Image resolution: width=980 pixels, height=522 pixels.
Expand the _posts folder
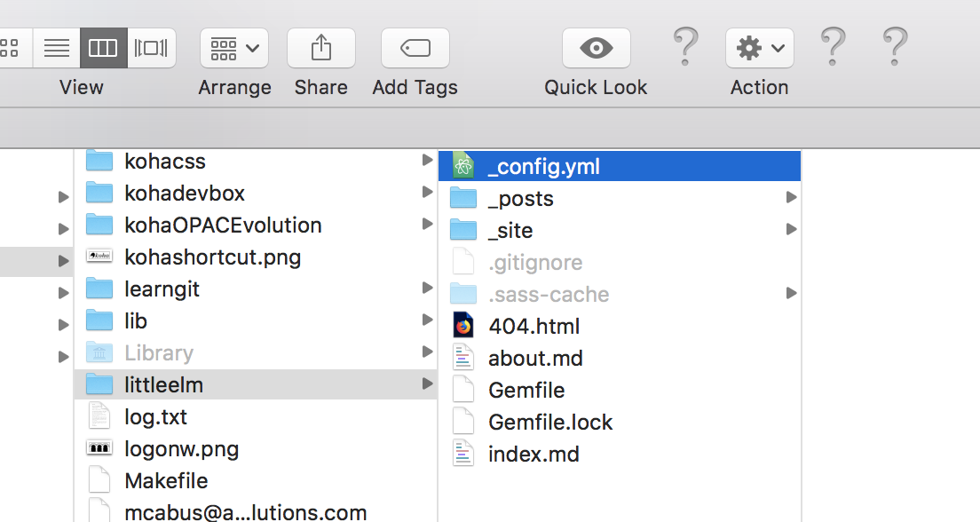click(x=790, y=198)
